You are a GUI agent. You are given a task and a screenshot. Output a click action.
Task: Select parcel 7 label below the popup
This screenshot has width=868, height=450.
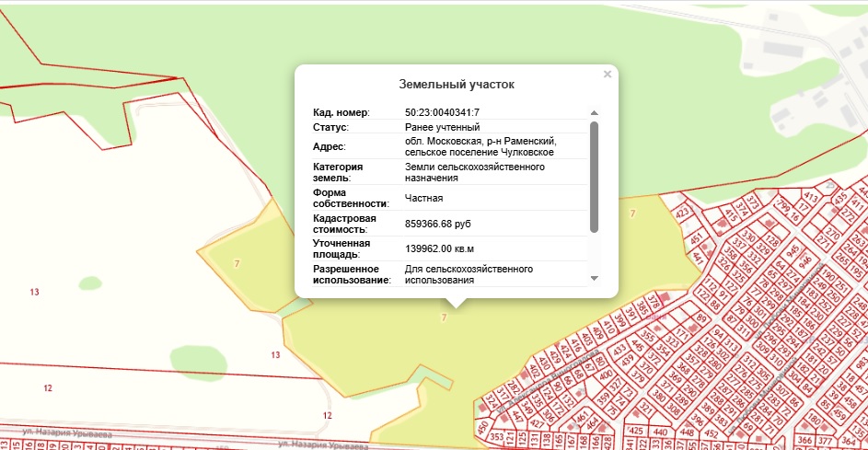coord(444,317)
